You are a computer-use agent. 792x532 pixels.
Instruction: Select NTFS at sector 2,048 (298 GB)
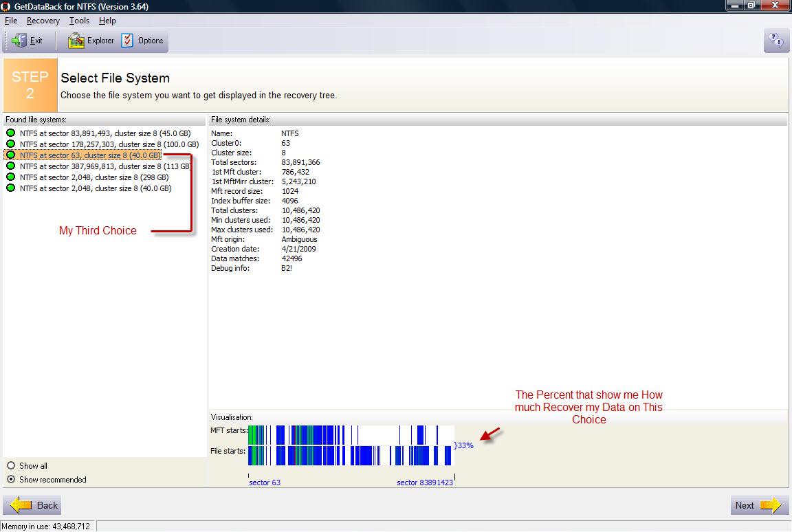[94, 177]
